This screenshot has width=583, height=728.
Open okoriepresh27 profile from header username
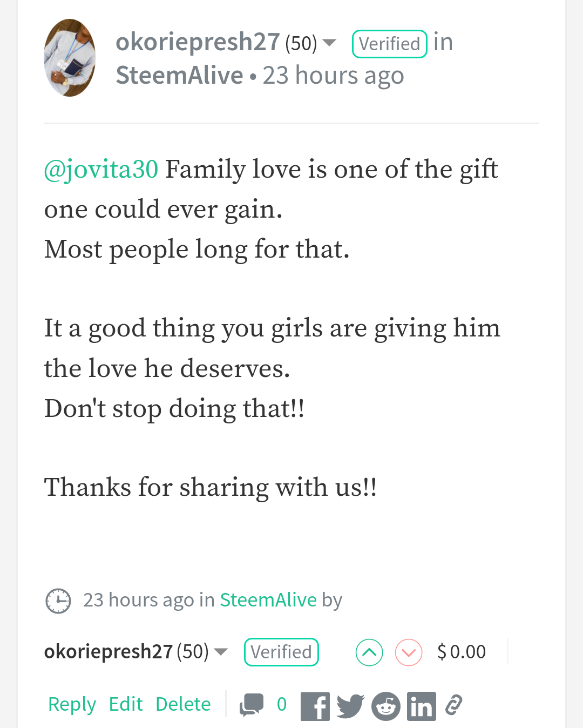click(x=198, y=42)
